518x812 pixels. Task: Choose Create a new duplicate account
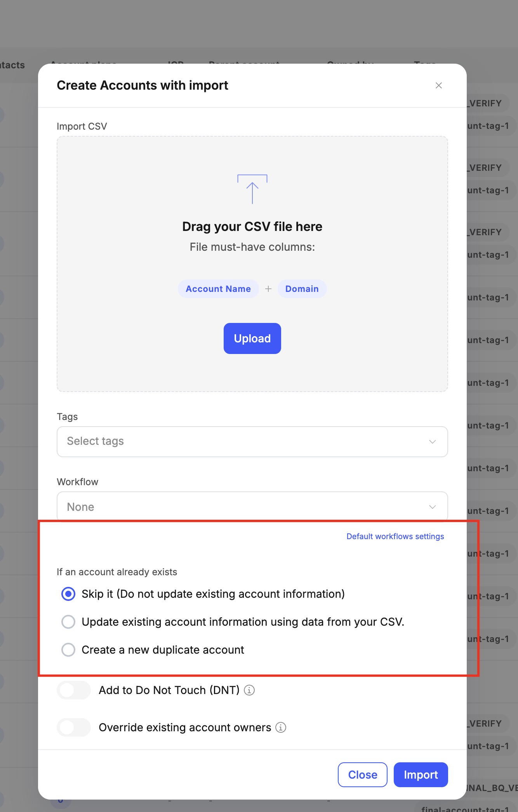[x=68, y=650]
